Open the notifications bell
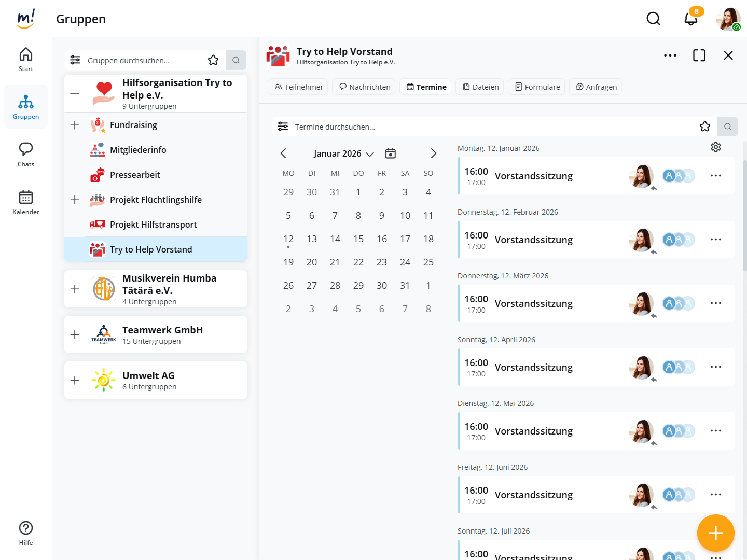This screenshot has width=747, height=560. (x=690, y=19)
